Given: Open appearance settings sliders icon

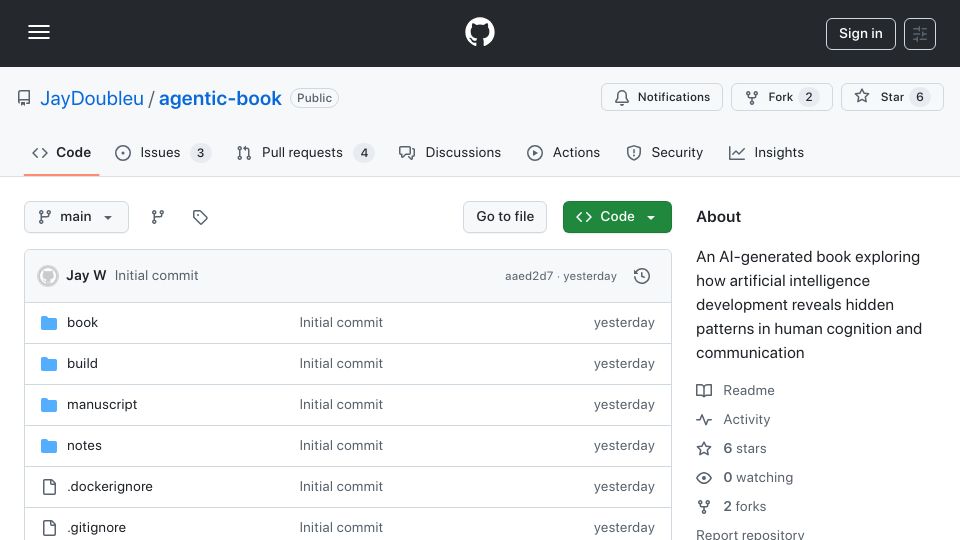Looking at the screenshot, I should click(x=920, y=34).
